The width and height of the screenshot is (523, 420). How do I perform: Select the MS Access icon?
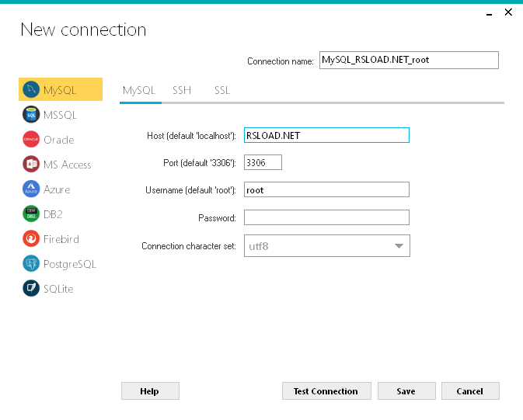[x=31, y=165]
